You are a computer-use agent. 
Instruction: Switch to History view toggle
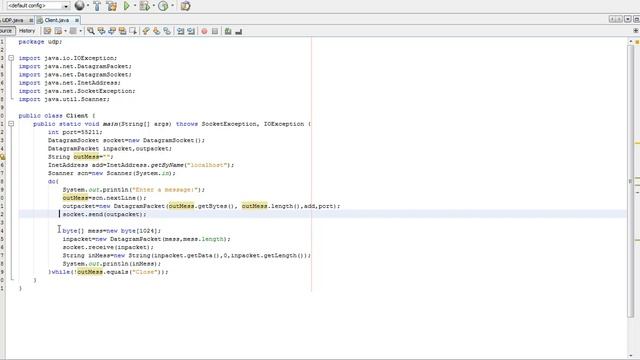[27, 31]
